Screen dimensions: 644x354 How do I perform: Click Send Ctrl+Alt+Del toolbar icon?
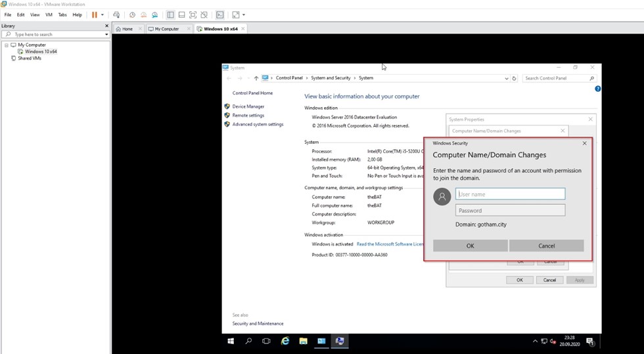(117, 15)
